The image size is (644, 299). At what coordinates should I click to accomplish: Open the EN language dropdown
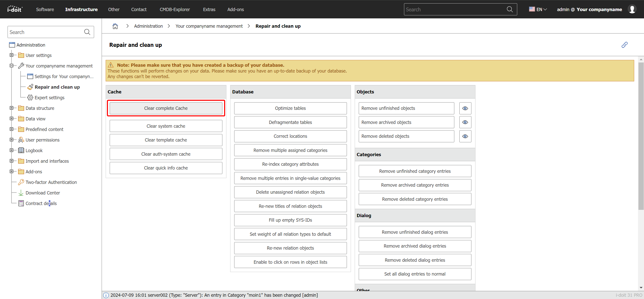pyautogui.click(x=538, y=9)
